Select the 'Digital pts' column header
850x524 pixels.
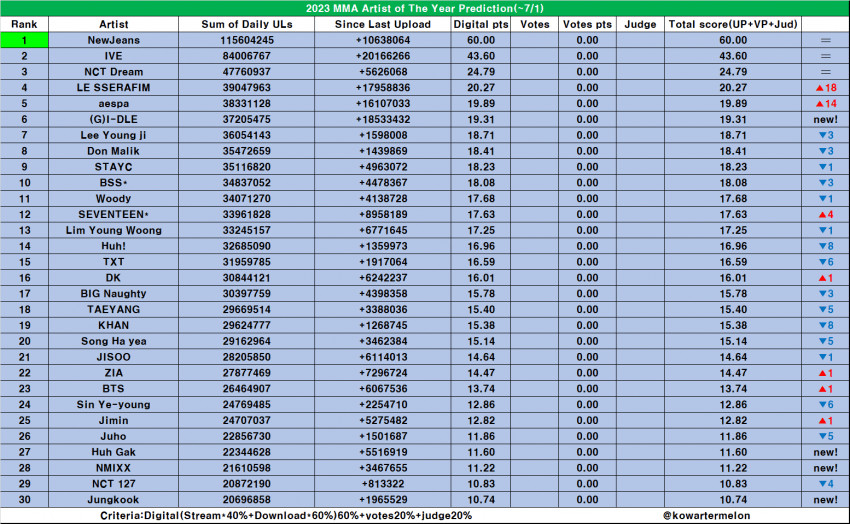(481, 24)
